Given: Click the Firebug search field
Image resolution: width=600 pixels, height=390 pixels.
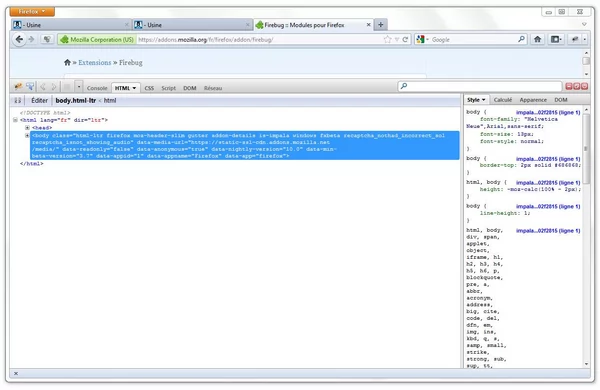Looking at the screenshot, I should [480, 86].
